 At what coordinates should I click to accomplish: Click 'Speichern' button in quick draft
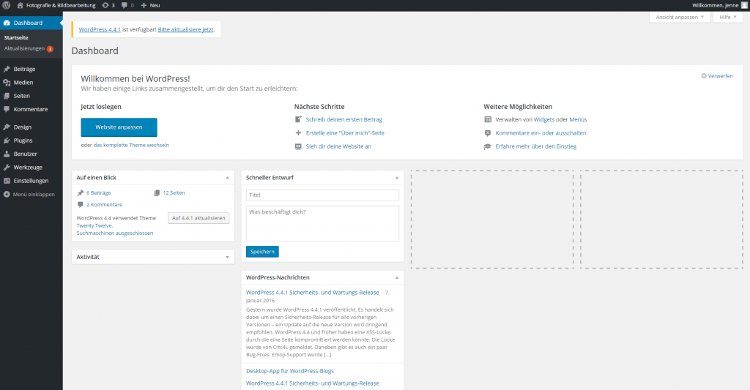click(262, 252)
